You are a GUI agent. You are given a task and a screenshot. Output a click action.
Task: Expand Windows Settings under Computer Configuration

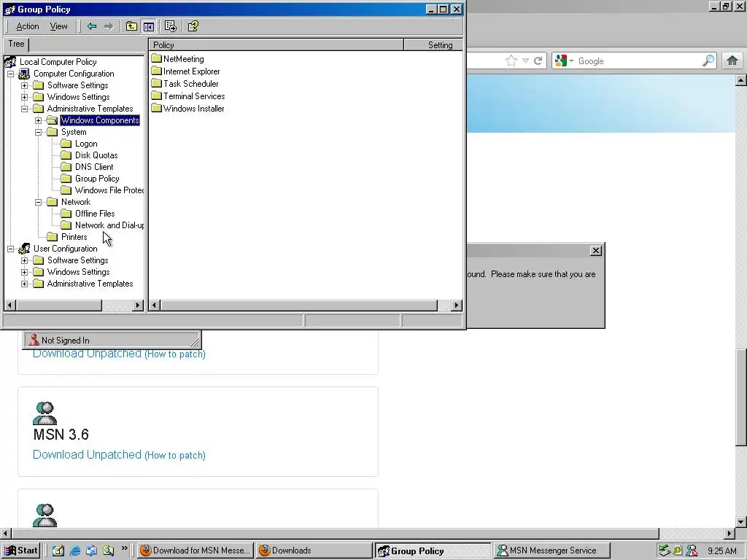(24, 97)
